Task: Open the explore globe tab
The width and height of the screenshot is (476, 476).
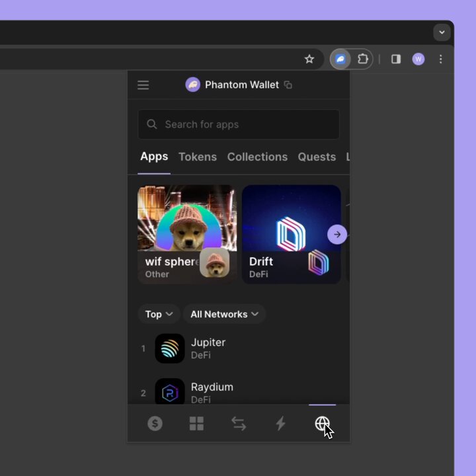Action: click(x=322, y=424)
